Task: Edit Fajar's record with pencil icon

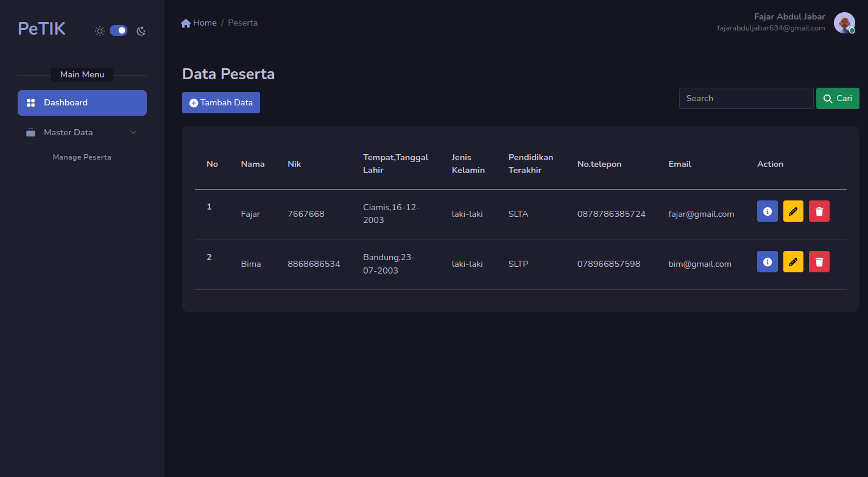Action: tap(793, 211)
